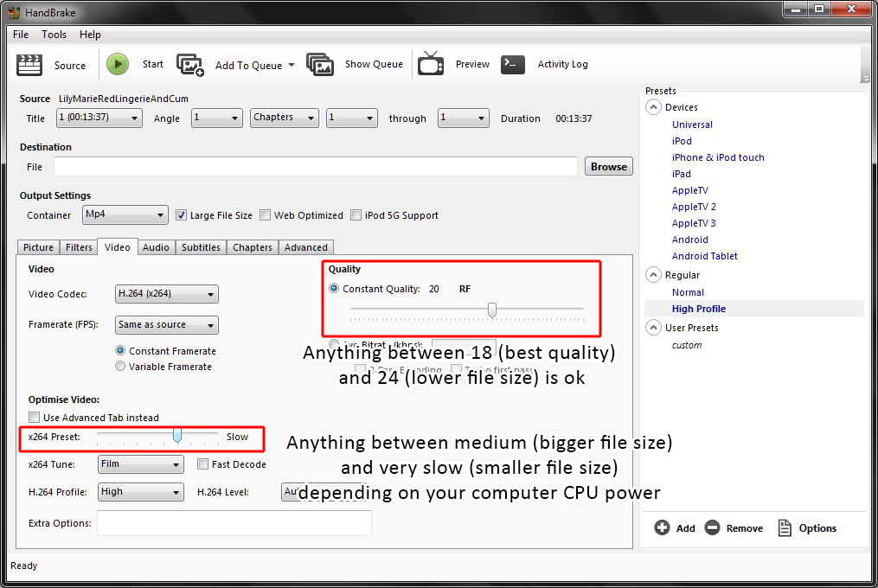Select the iPad preset
878x588 pixels.
682,174
